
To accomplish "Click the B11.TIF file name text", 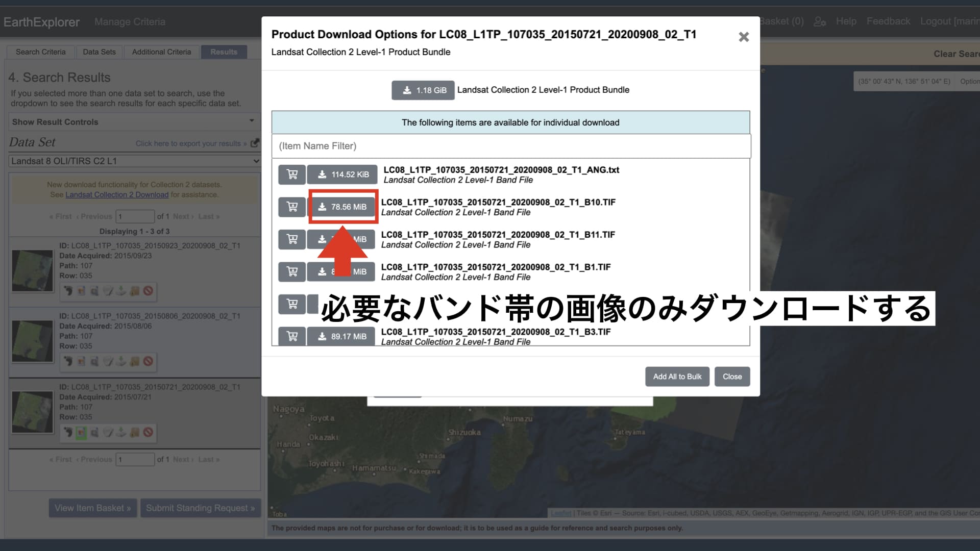I will click(498, 235).
